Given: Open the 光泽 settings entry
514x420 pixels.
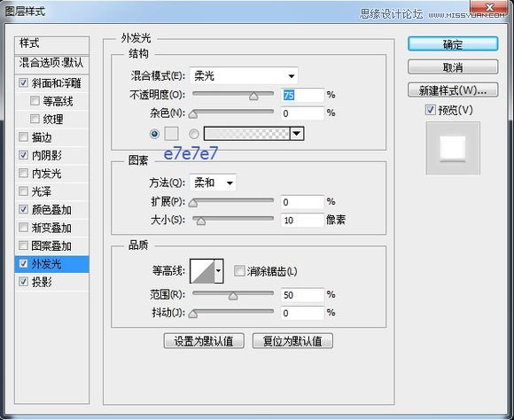Looking at the screenshot, I should [42, 191].
